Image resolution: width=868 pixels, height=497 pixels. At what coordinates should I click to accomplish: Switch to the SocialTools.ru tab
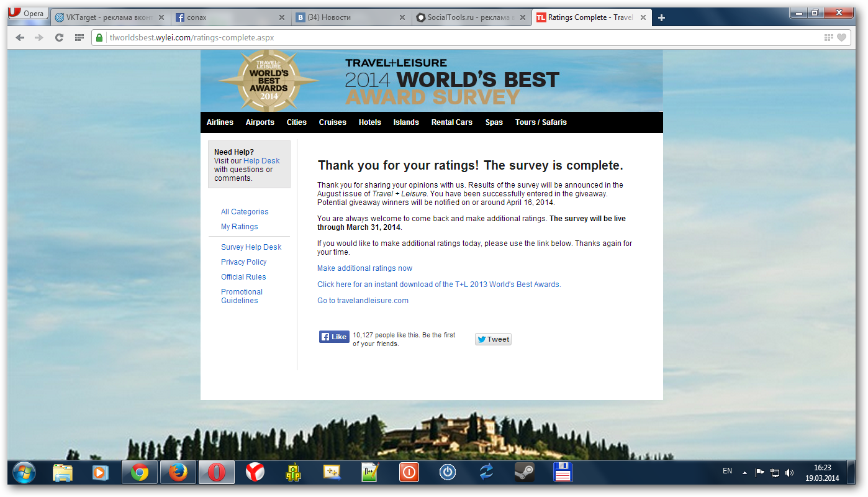471,17
